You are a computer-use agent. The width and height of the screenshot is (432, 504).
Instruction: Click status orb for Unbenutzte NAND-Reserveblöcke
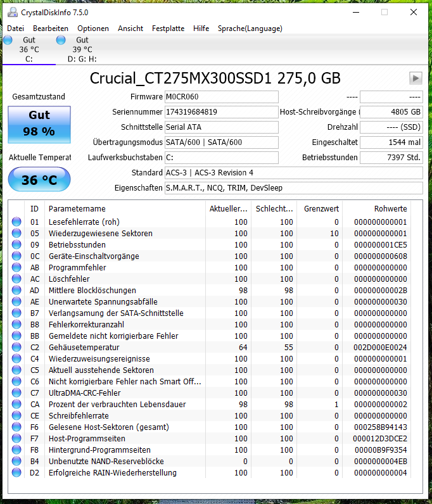coord(16,461)
